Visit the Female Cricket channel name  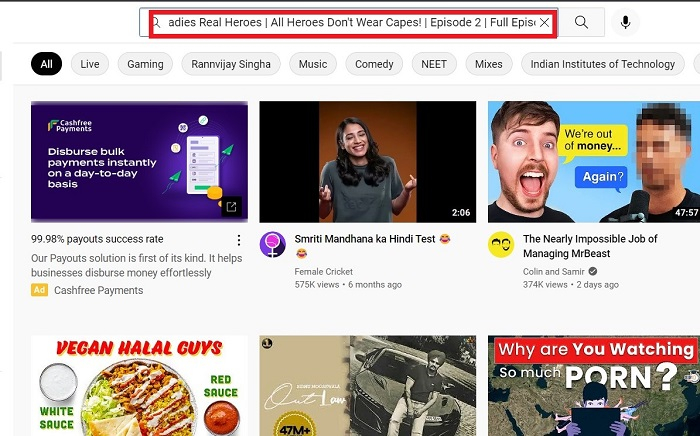pos(324,271)
